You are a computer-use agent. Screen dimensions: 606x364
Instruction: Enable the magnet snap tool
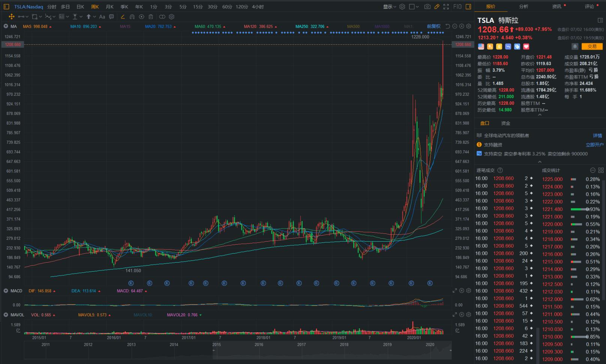point(132,17)
